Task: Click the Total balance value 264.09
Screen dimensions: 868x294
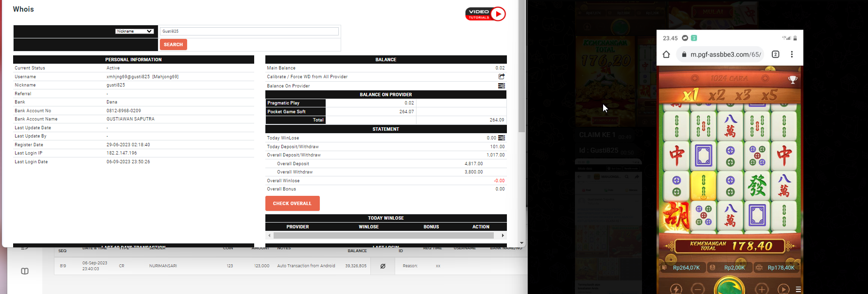Action: (497, 120)
